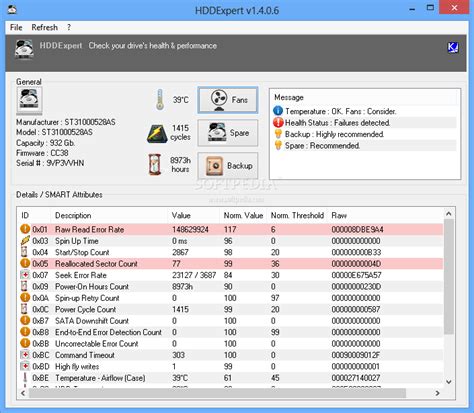
Task: Click the Backup button
Action: pos(228,166)
